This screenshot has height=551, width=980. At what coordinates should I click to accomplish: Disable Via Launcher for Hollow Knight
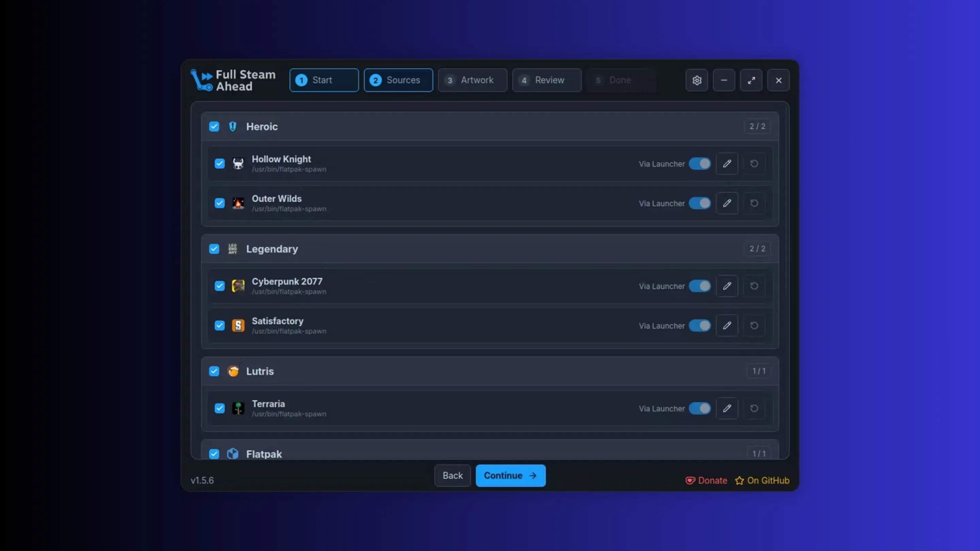(700, 164)
